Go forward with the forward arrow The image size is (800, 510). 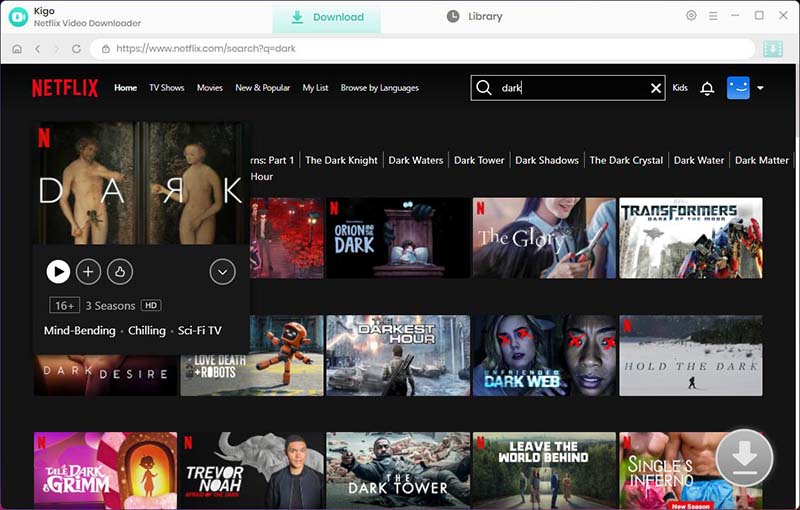pos(57,49)
